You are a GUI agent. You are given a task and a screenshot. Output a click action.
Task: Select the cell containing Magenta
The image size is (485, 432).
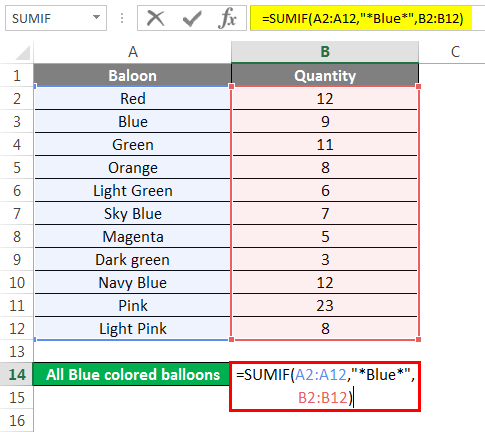click(133, 237)
